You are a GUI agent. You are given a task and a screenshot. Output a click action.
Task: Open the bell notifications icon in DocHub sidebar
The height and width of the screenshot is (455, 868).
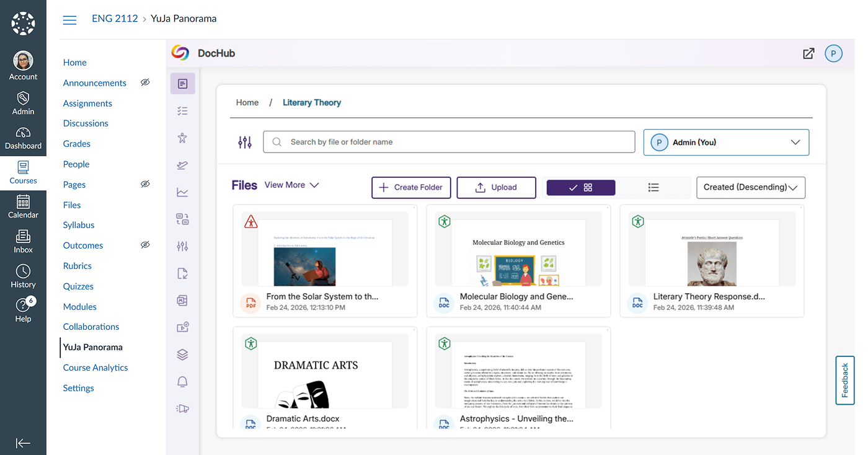pos(182,382)
